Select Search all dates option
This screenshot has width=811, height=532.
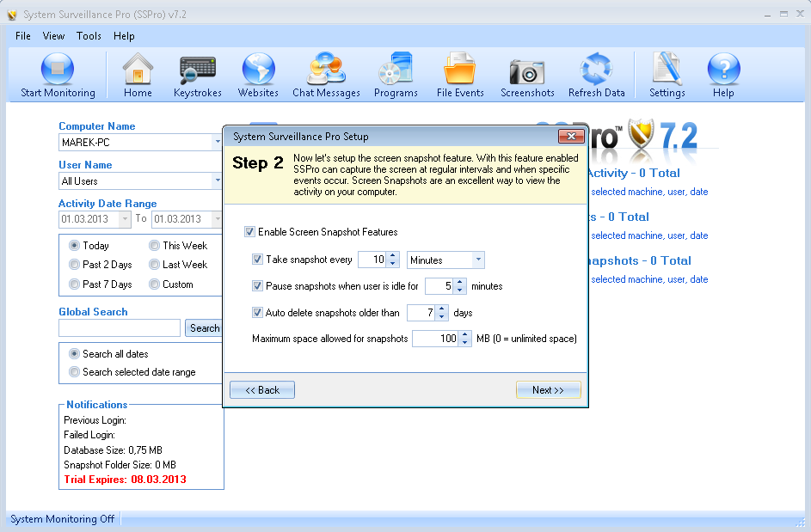click(75, 353)
